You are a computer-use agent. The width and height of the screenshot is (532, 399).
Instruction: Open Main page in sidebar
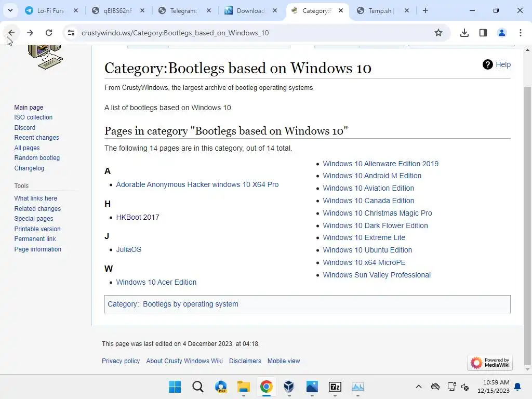click(29, 107)
